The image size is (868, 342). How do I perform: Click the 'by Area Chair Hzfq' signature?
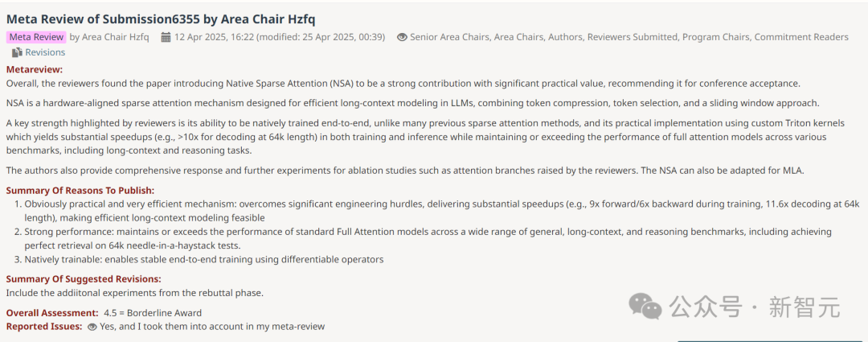tap(109, 37)
